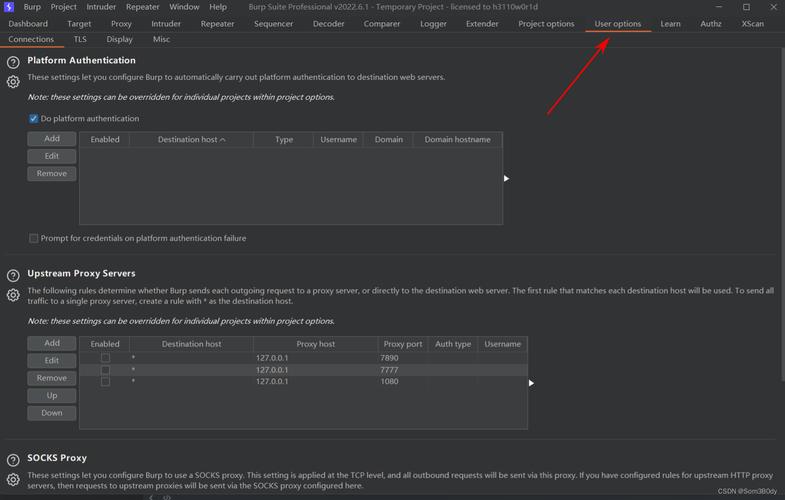Click Proxy port column header
The width and height of the screenshot is (785, 500).
[403, 344]
